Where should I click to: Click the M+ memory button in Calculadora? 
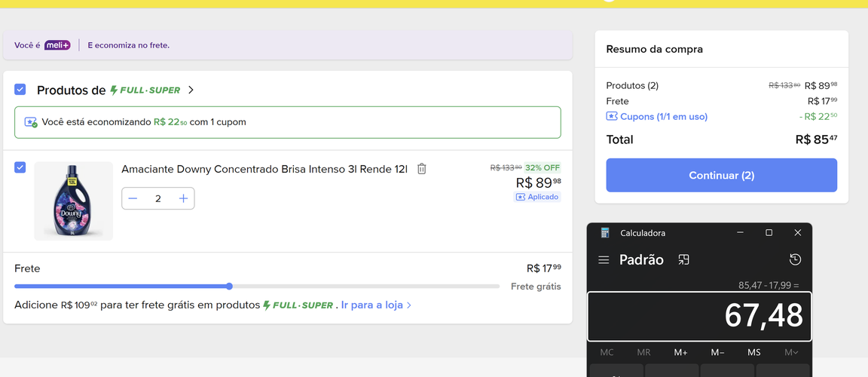(x=681, y=353)
